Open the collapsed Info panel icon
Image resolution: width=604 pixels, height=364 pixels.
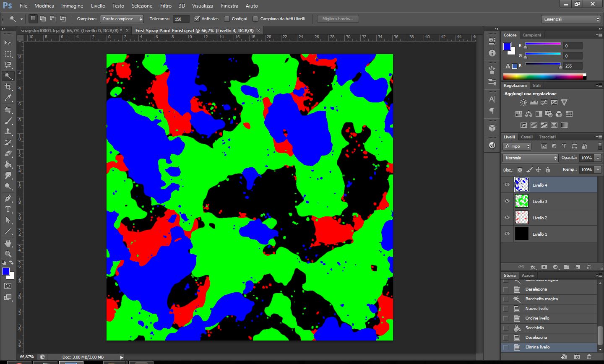tap(492, 53)
